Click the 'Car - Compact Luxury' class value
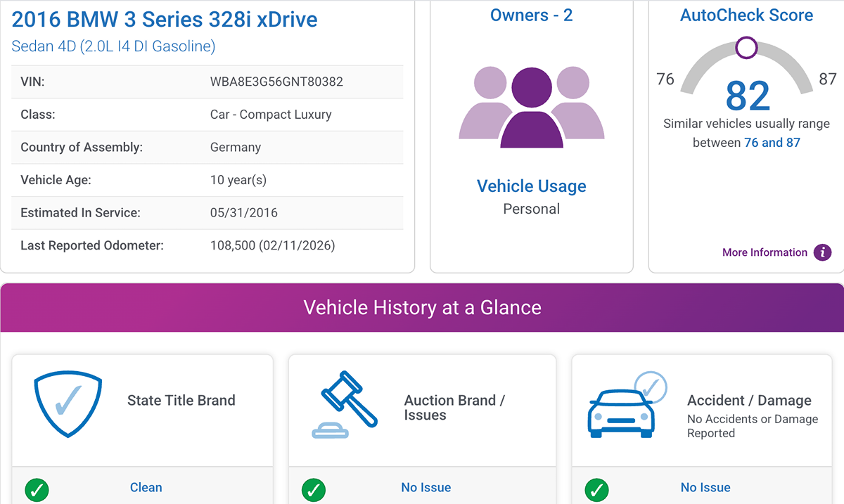 click(271, 115)
